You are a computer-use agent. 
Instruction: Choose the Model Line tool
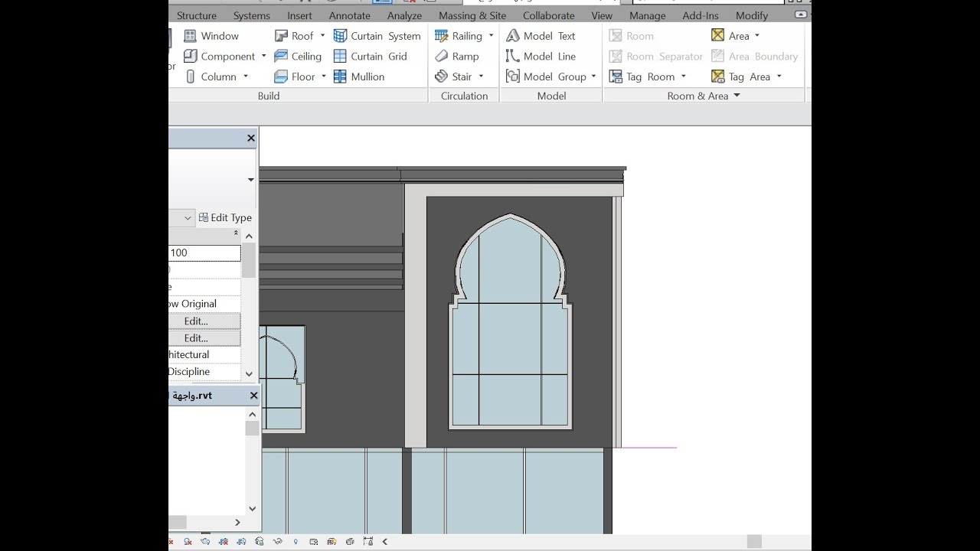541,56
